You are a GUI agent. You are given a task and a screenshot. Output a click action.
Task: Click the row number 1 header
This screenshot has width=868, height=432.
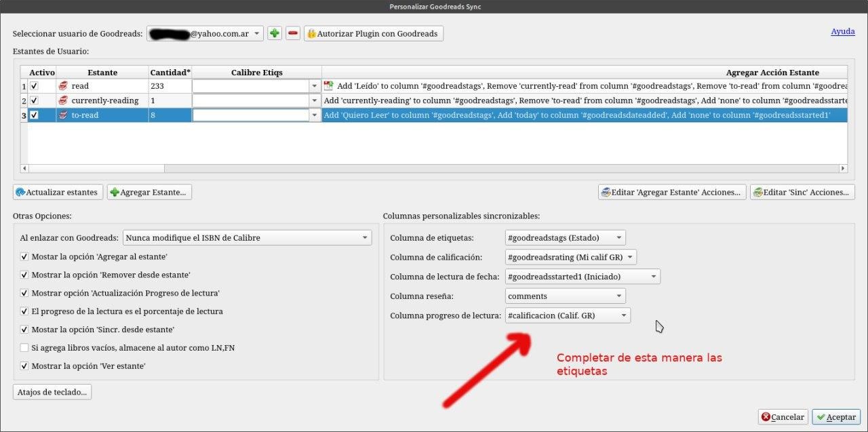[24, 86]
